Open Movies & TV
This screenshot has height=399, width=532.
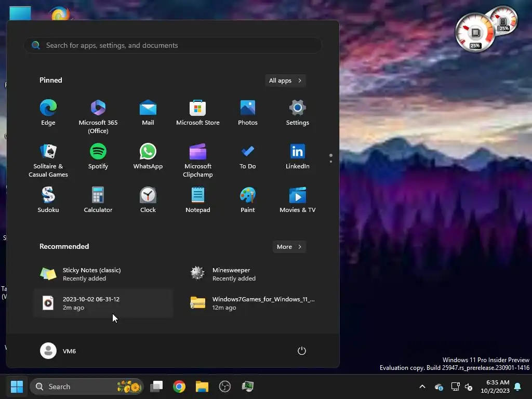pos(298,200)
